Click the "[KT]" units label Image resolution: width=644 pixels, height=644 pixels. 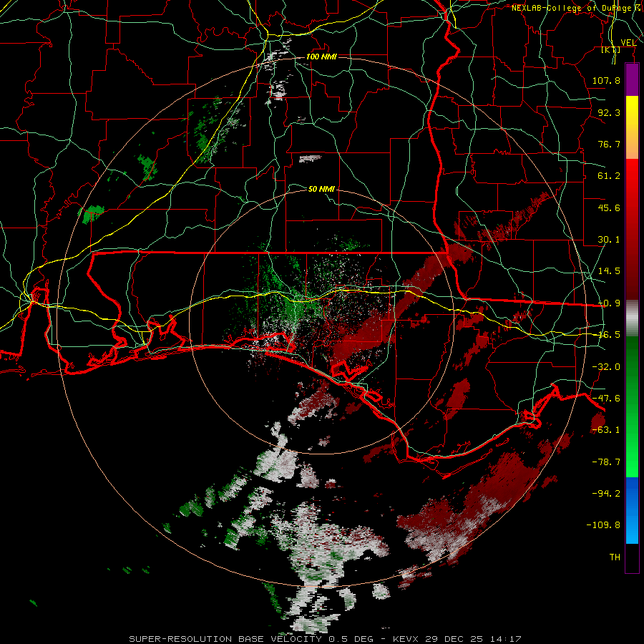611,49
